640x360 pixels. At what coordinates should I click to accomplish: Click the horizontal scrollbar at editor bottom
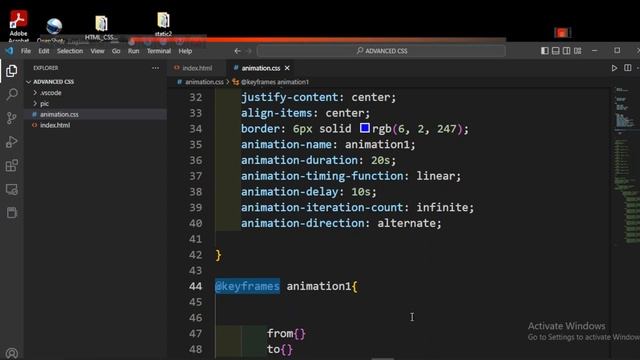click(x=383, y=359)
